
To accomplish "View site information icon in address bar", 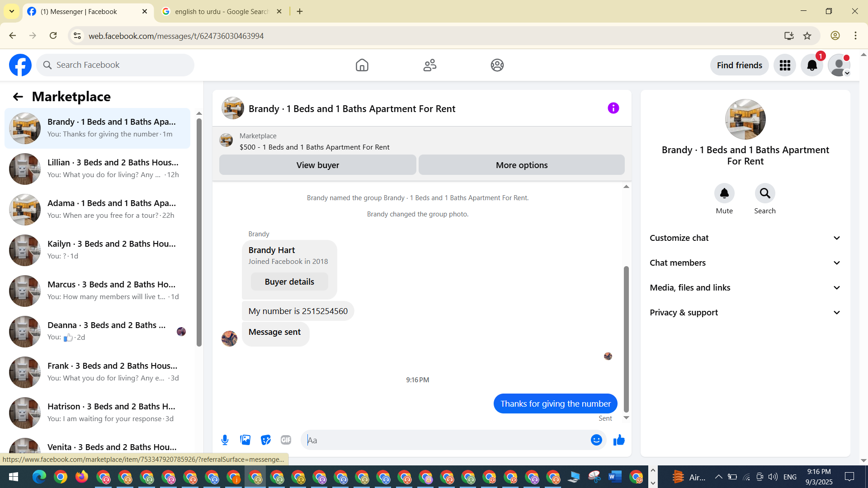I will [77, 36].
